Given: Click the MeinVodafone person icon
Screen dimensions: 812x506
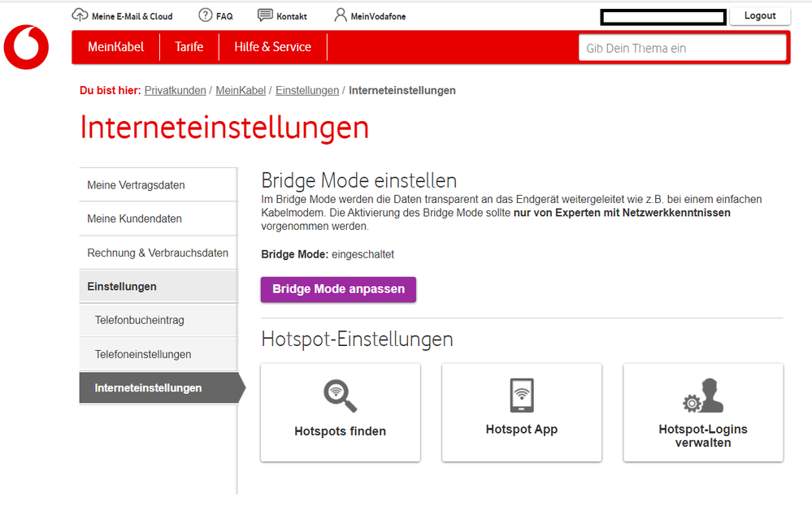Looking at the screenshot, I should (341, 15).
